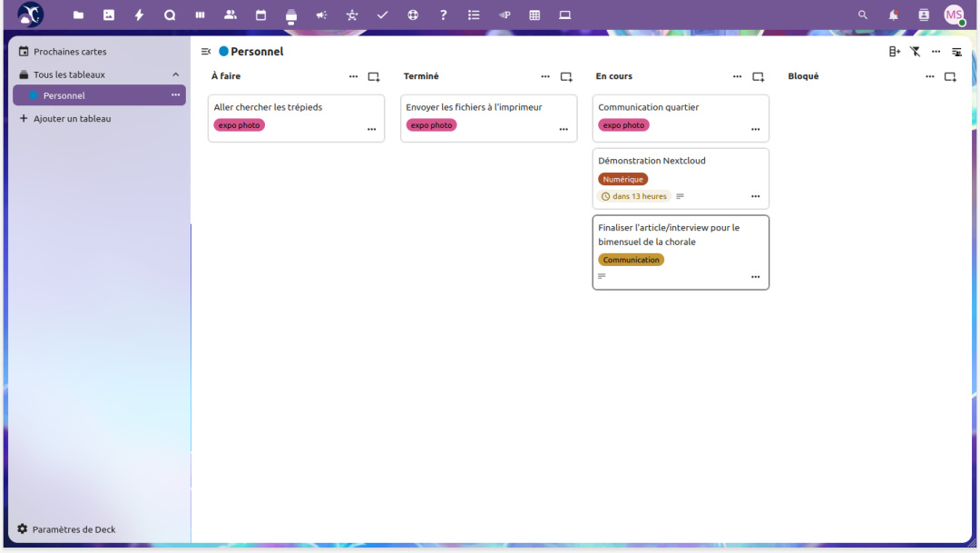Open the Files app folder icon
This screenshot has height=553, width=980.
pyautogui.click(x=79, y=15)
